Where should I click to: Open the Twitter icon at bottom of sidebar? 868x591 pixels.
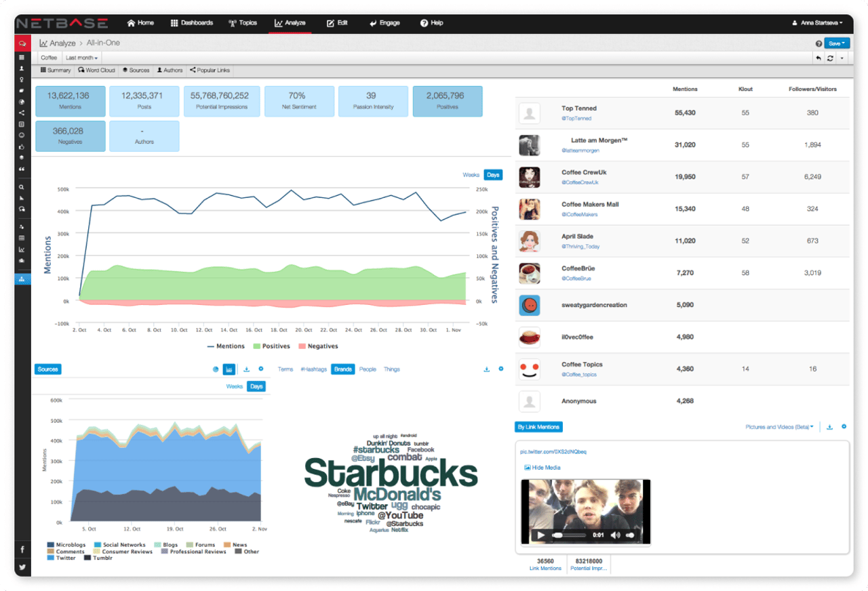(x=22, y=567)
